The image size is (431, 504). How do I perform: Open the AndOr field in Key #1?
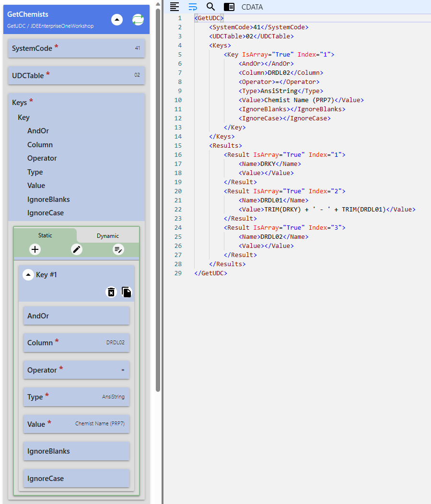77,316
